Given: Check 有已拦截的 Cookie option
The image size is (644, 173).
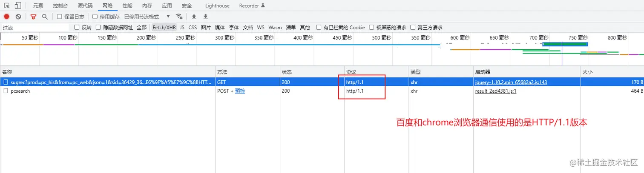Looking at the screenshot, I should pyautogui.click(x=319, y=27).
